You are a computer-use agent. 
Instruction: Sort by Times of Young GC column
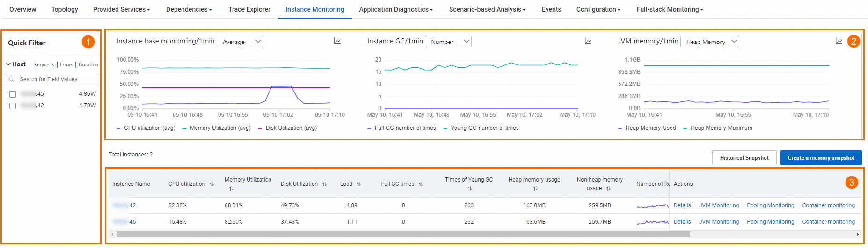[x=470, y=189]
